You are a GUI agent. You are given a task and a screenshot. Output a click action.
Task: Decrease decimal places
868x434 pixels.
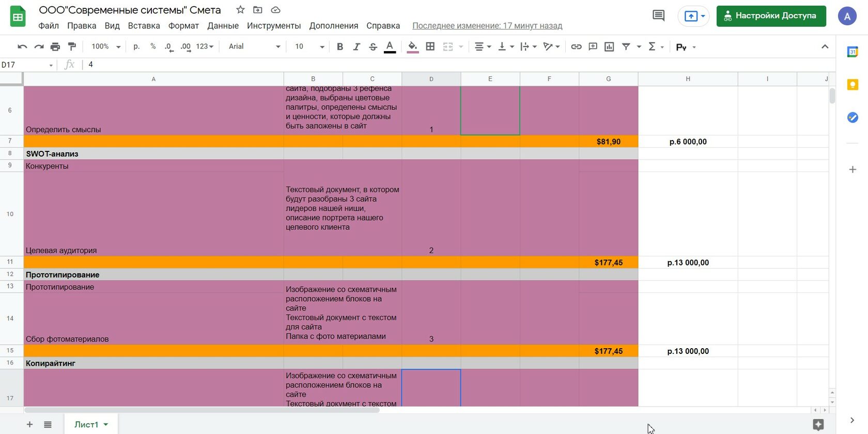(x=168, y=47)
